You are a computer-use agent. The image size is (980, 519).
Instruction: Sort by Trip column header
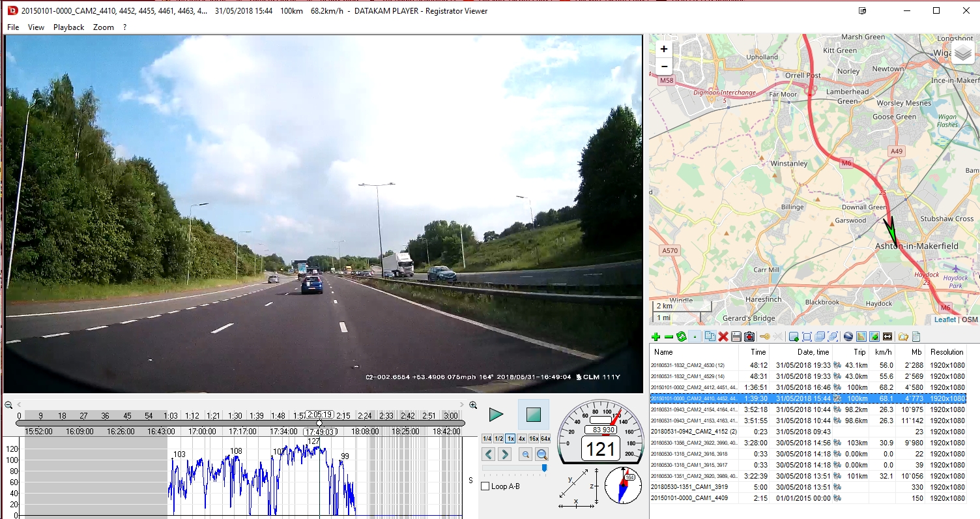pyautogui.click(x=852, y=352)
